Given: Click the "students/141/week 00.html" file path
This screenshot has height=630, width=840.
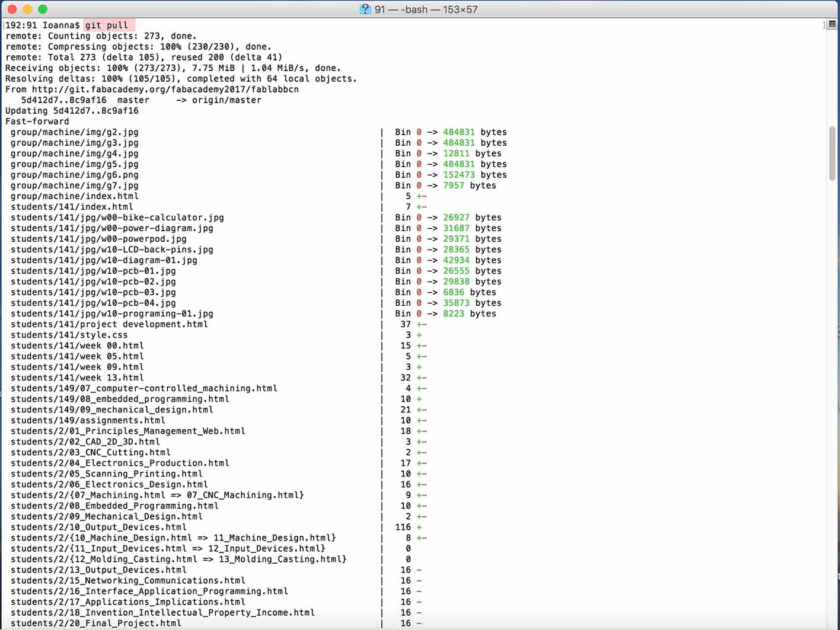Looking at the screenshot, I should 77,345.
